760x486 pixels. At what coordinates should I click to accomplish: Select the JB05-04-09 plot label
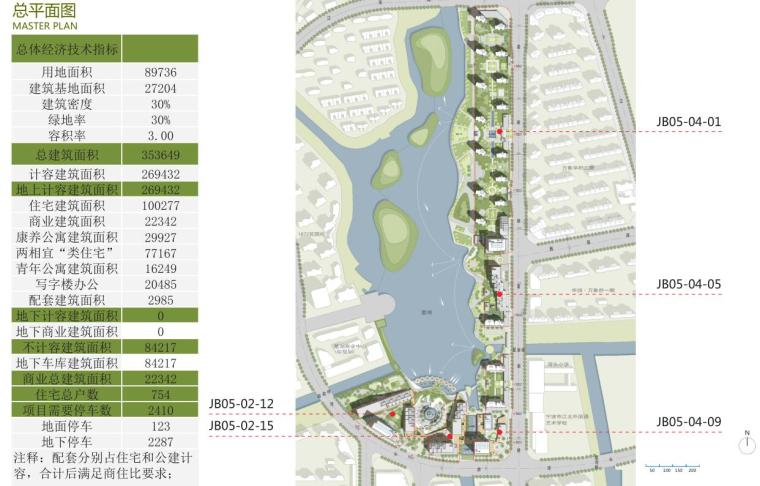(x=688, y=422)
